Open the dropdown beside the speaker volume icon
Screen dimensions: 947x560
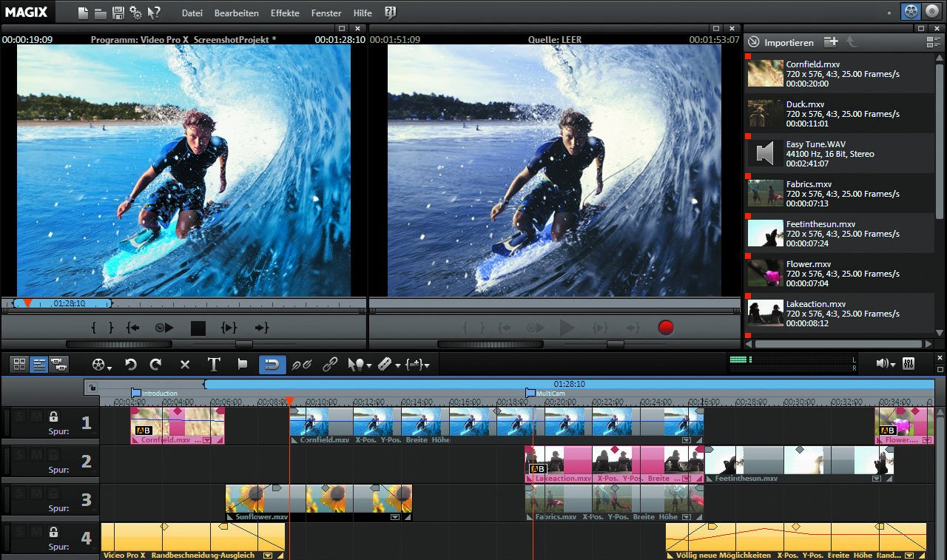[x=893, y=365]
